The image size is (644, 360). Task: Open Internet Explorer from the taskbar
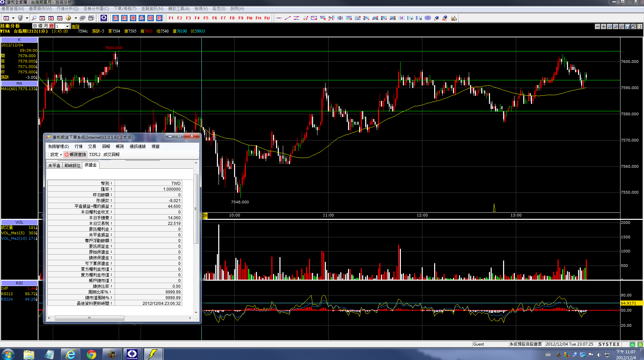point(71,354)
